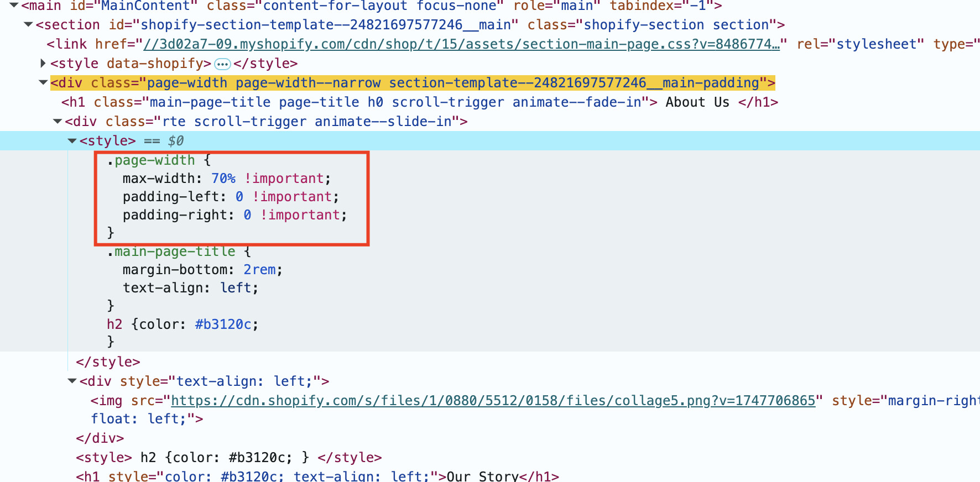Select the style data-shopify opening tag
This screenshot has width=980, height=482.
131,64
